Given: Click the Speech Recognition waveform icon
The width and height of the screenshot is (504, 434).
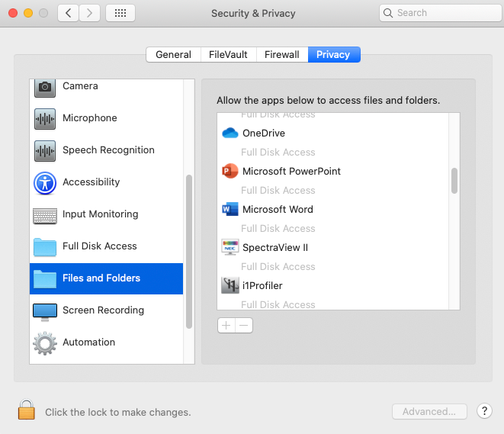Looking at the screenshot, I should (45, 151).
